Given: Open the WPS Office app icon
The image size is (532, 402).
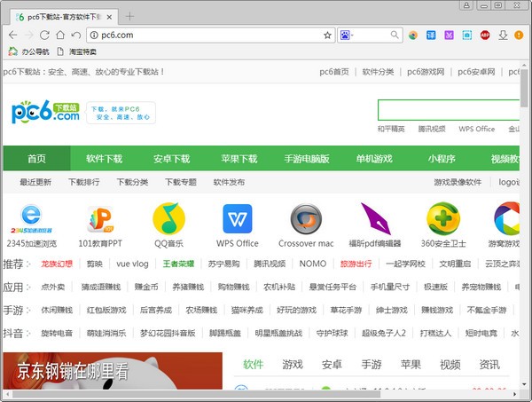Looking at the screenshot, I should tap(237, 218).
